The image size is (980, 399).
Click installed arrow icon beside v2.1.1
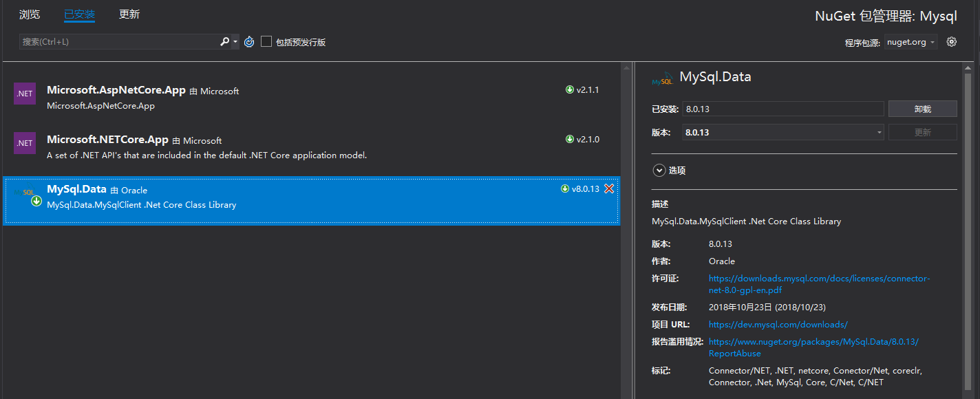(x=570, y=89)
